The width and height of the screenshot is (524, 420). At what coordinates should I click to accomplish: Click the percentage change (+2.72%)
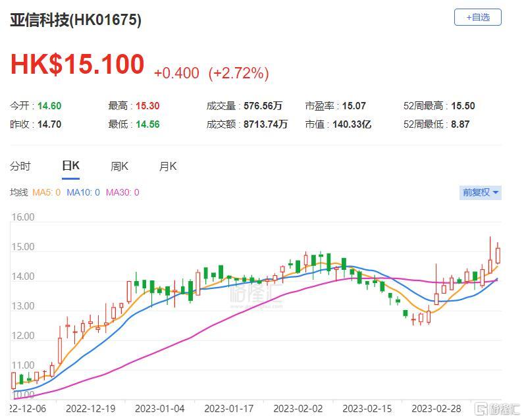[238, 73]
